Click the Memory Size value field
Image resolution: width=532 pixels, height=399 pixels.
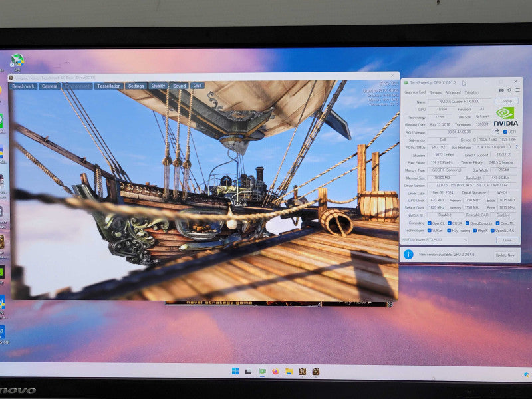[x=442, y=178]
